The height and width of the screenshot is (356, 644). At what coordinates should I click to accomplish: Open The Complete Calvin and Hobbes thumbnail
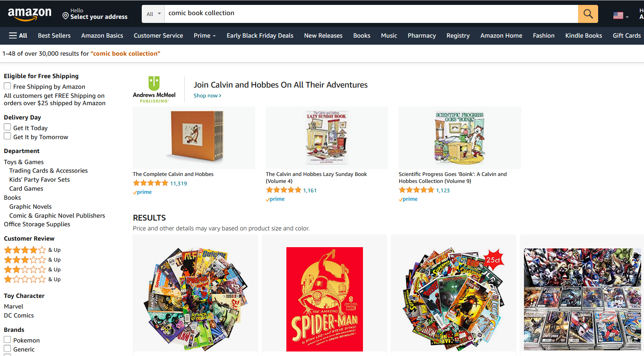pos(194,137)
